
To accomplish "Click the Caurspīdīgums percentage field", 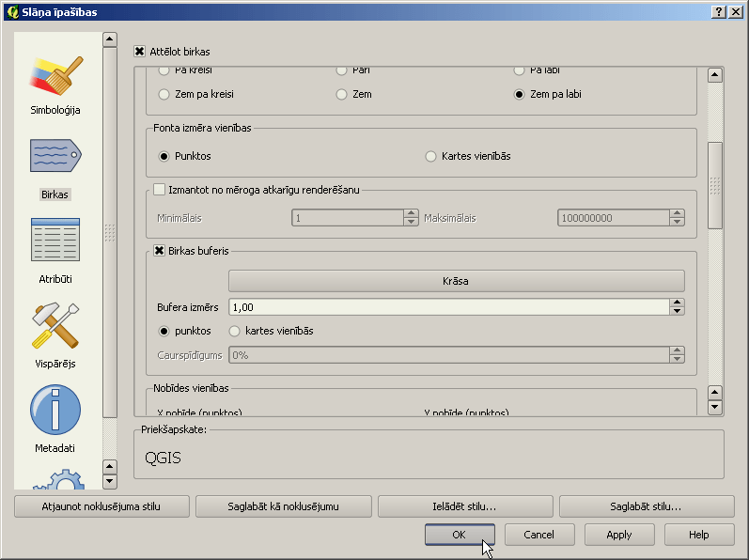I will click(x=449, y=355).
